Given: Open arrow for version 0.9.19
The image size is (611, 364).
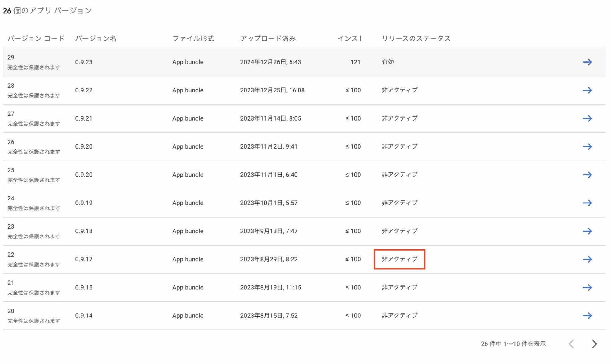Looking at the screenshot, I should [587, 203].
